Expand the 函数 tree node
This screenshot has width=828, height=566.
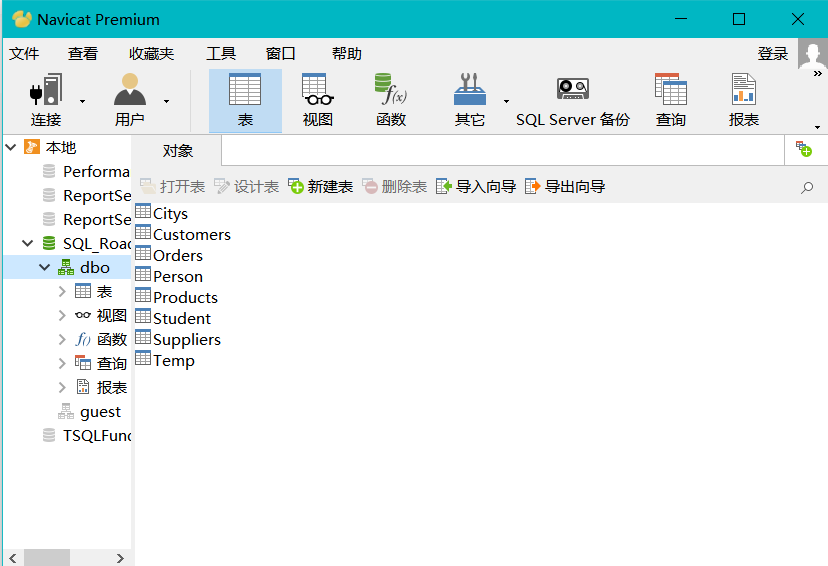point(62,339)
